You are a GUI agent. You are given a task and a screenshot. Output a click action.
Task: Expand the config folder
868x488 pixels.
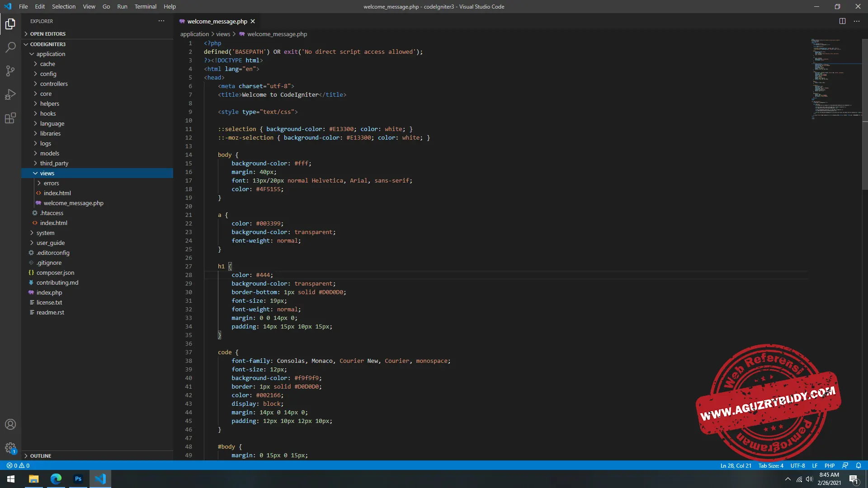tap(97, 74)
